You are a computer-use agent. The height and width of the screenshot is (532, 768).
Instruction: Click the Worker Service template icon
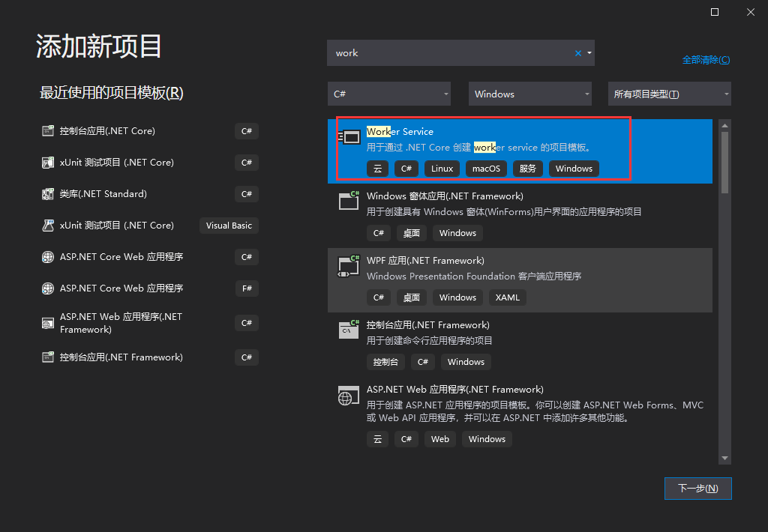pos(349,137)
